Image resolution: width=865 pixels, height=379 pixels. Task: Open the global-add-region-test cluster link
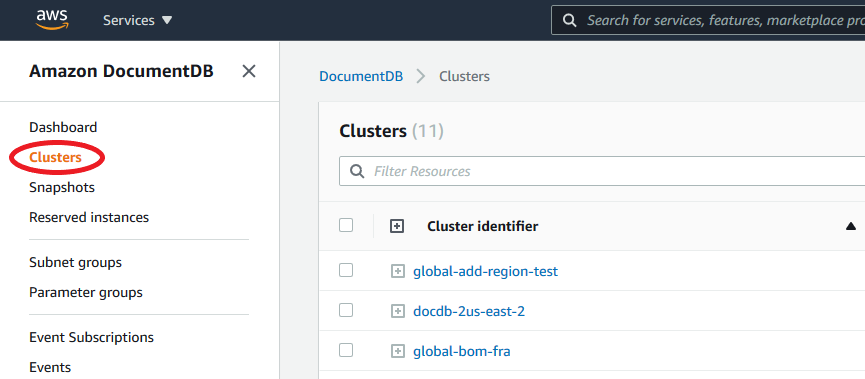pyautogui.click(x=485, y=271)
